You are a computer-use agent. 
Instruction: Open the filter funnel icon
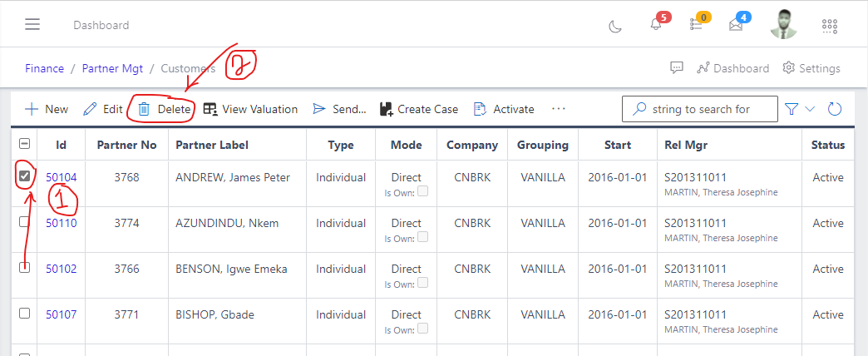[x=792, y=109]
